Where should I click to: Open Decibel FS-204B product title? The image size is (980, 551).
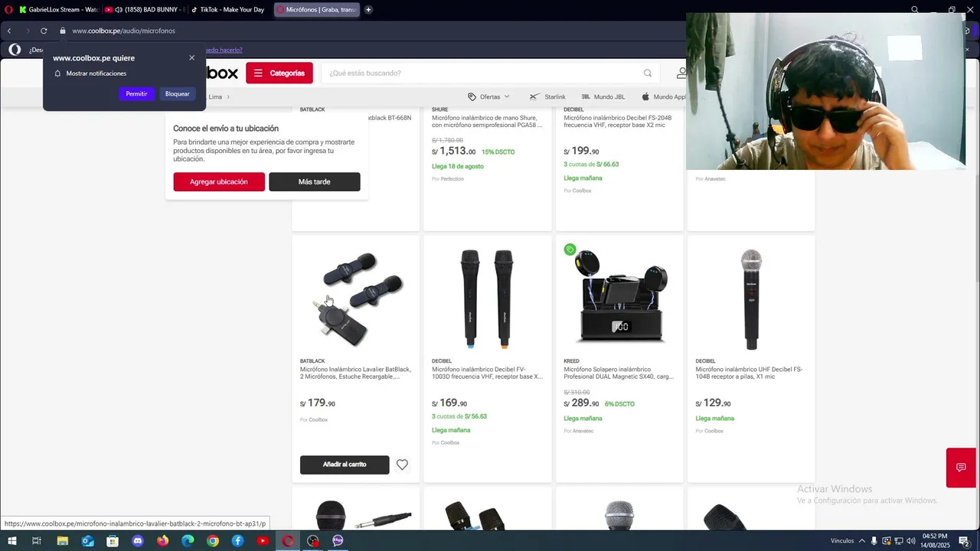tap(619, 122)
